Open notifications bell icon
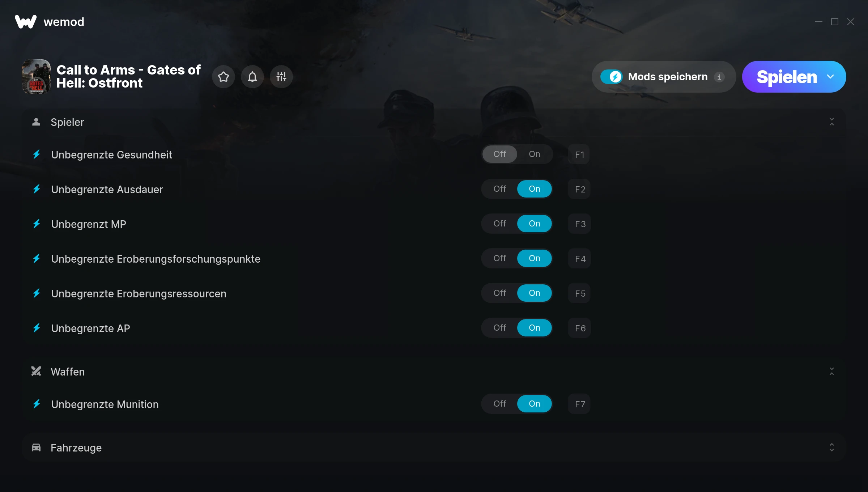 (x=252, y=77)
